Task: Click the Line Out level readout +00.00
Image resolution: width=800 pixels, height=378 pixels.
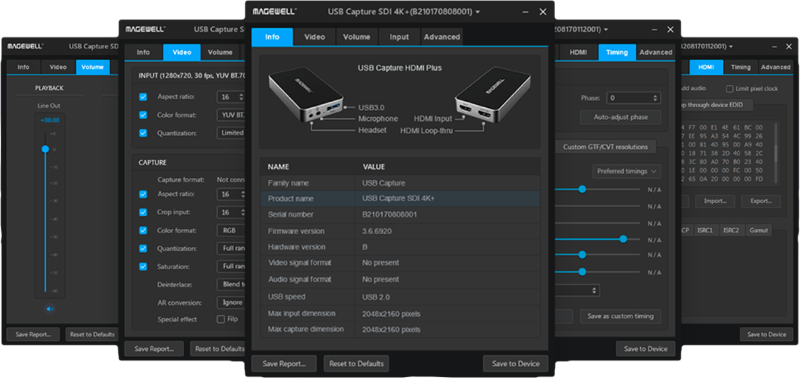Action: (50, 120)
